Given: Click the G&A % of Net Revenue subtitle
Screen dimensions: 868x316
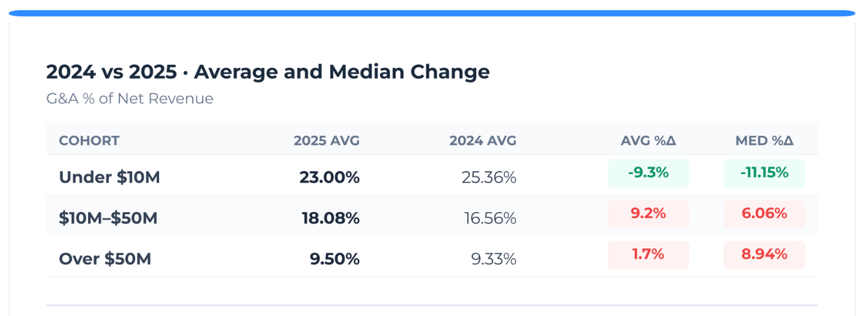Looking at the screenshot, I should point(130,99).
